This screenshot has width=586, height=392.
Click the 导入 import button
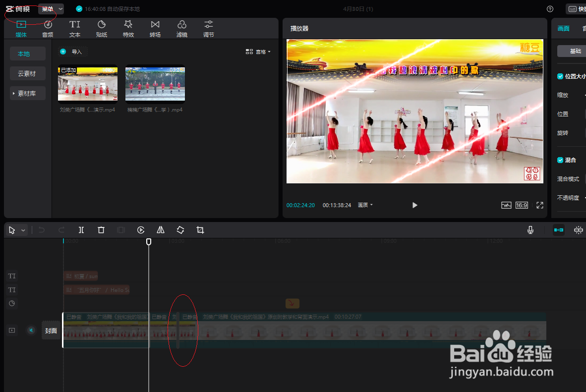[x=73, y=52]
